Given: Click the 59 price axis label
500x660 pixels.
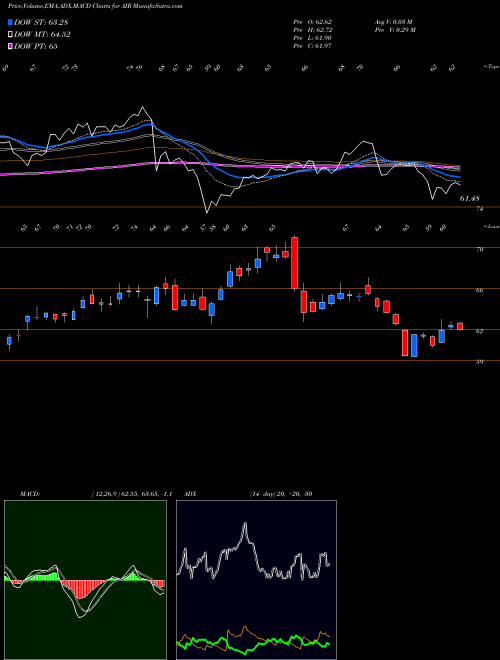Looking at the screenshot, I should 479,361.
